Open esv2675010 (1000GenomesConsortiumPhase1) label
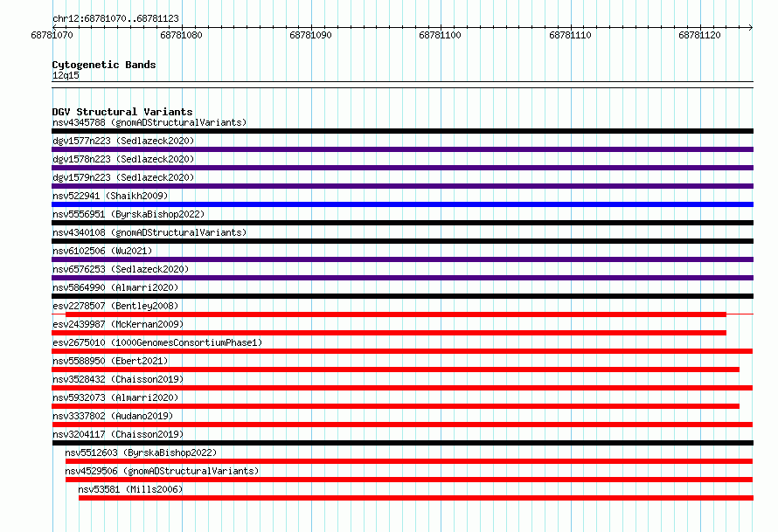This screenshot has height=532, width=778. [157, 342]
